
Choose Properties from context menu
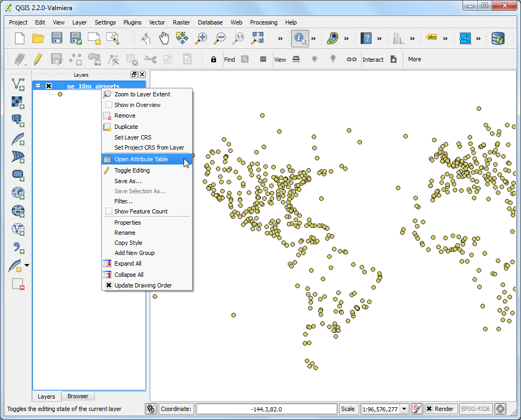[x=146, y=223]
